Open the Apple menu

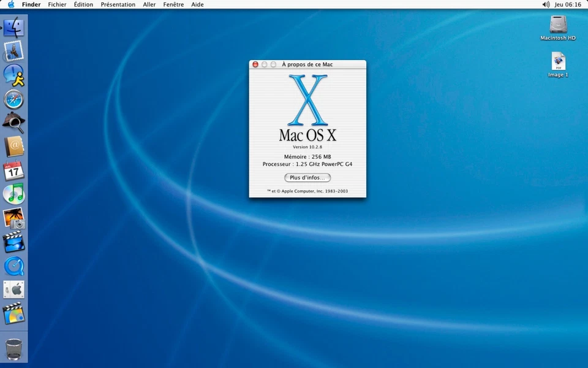coord(11,4)
